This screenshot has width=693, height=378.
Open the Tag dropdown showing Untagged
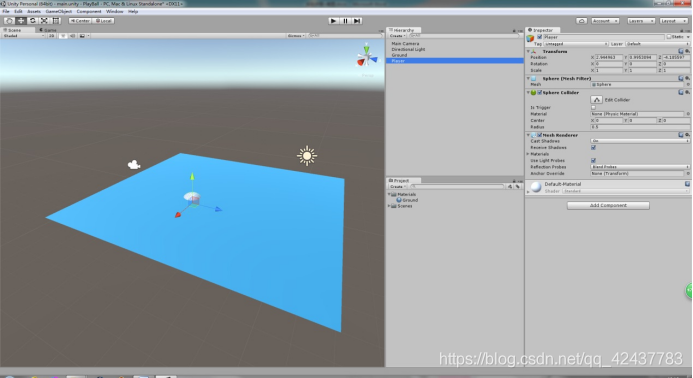click(x=576, y=44)
